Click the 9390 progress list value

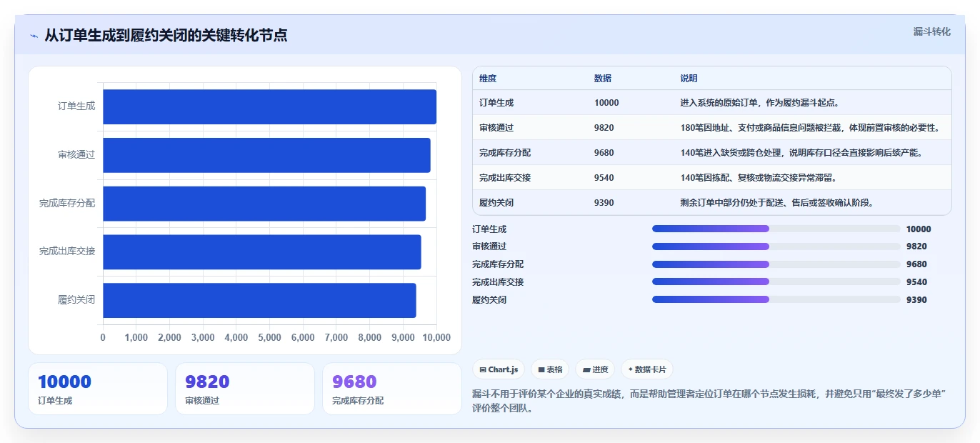pyautogui.click(x=916, y=300)
